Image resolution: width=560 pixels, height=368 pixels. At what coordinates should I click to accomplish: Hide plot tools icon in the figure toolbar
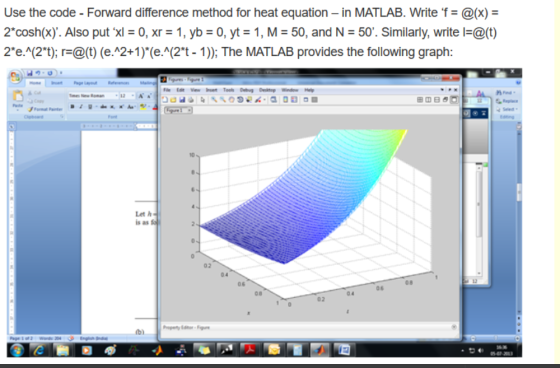(306, 100)
